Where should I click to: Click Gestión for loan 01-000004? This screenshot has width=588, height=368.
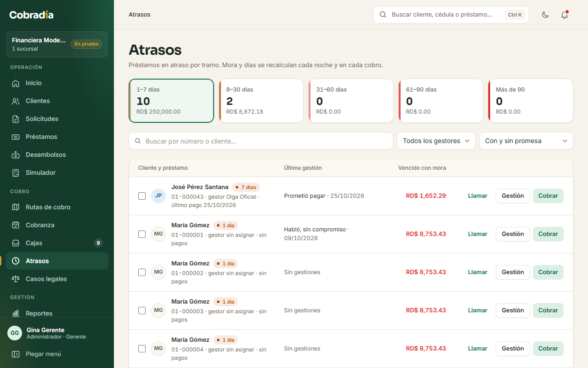click(x=513, y=349)
